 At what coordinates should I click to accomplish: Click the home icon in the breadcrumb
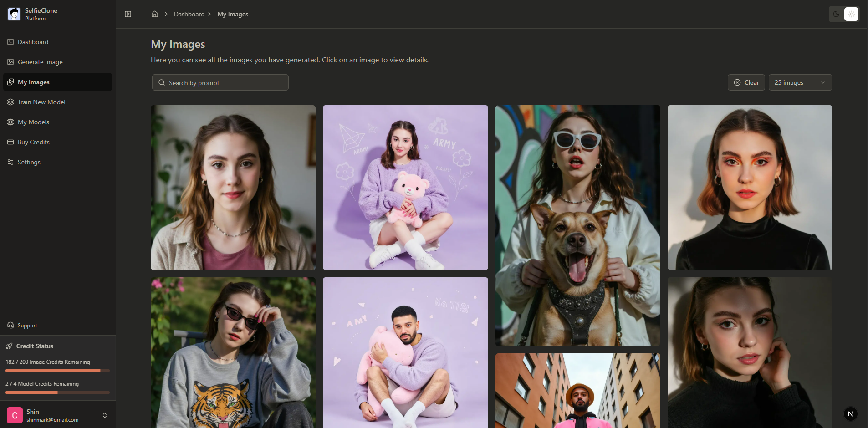click(x=154, y=14)
